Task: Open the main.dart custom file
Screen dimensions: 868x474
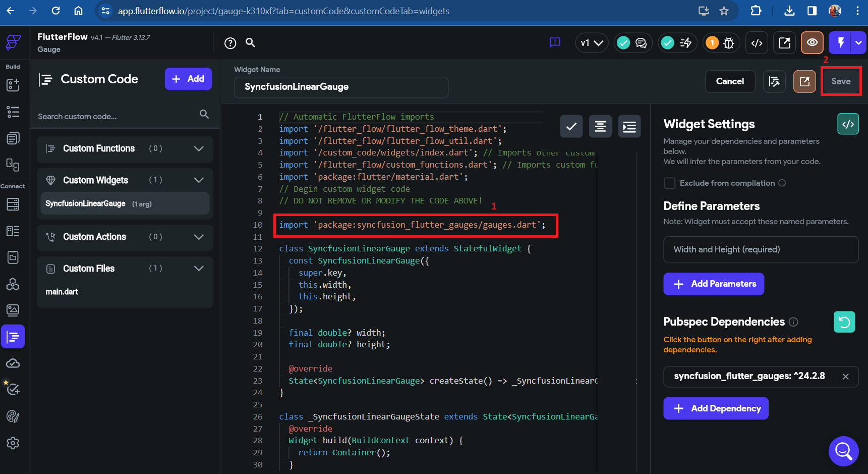Action: pyautogui.click(x=62, y=292)
